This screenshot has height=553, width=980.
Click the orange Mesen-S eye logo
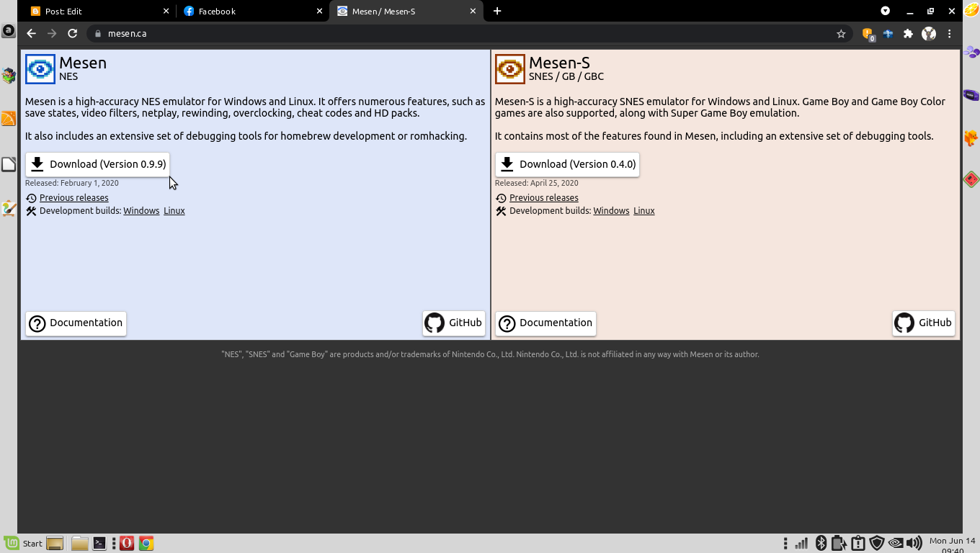point(510,69)
